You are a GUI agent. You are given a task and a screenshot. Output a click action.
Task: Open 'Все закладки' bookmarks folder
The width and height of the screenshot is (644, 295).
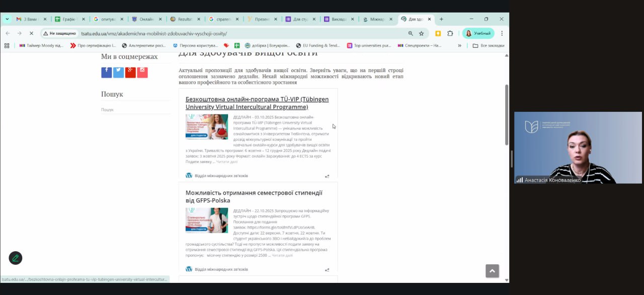489,45
